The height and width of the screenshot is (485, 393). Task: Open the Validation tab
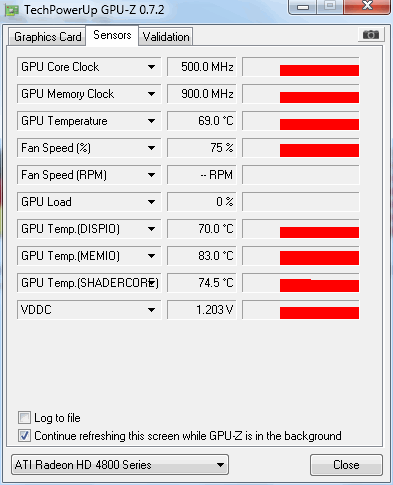pyautogui.click(x=166, y=37)
